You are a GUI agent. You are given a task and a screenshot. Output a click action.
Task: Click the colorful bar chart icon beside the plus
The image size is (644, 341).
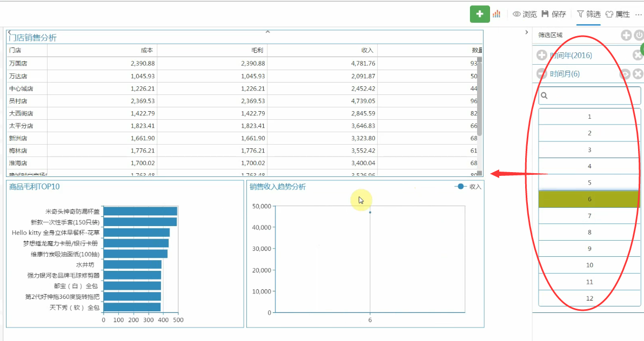click(x=496, y=14)
